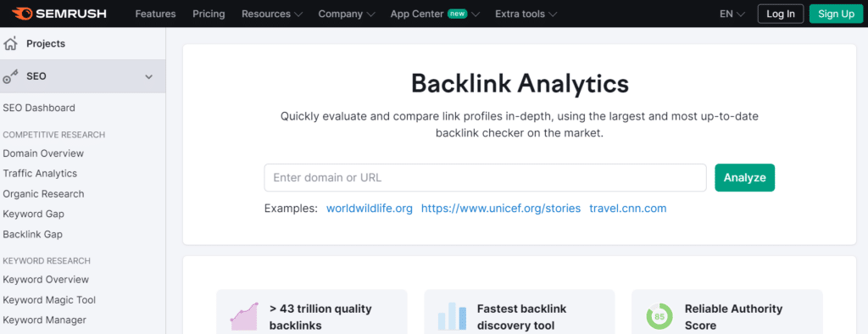
Task: Open Keyword Manager in sidebar
Action: 44,320
